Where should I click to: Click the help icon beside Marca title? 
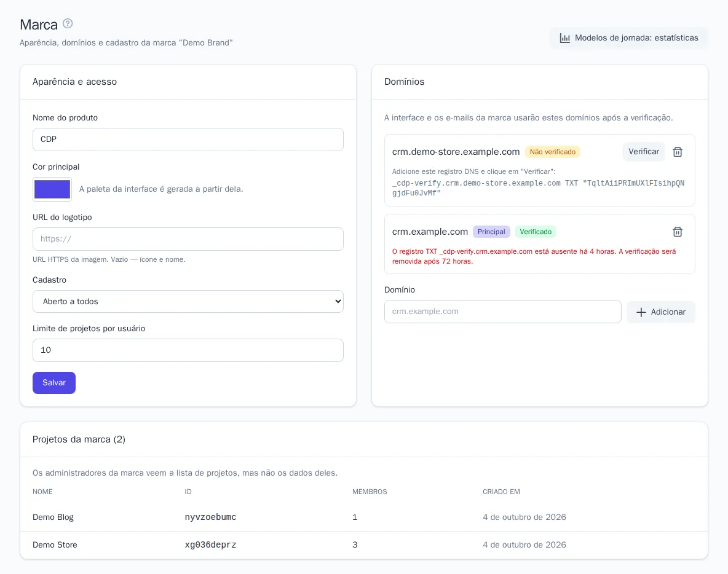(68, 23)
